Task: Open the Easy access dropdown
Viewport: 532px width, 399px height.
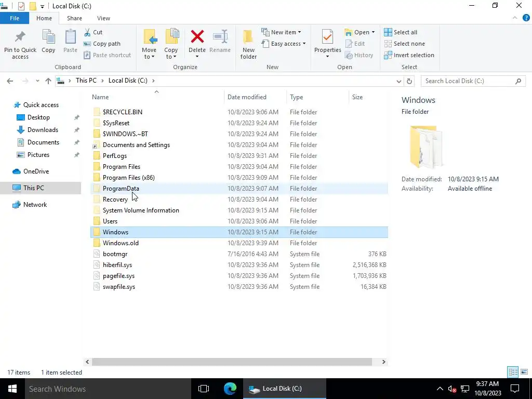Action: coord(284,44)
